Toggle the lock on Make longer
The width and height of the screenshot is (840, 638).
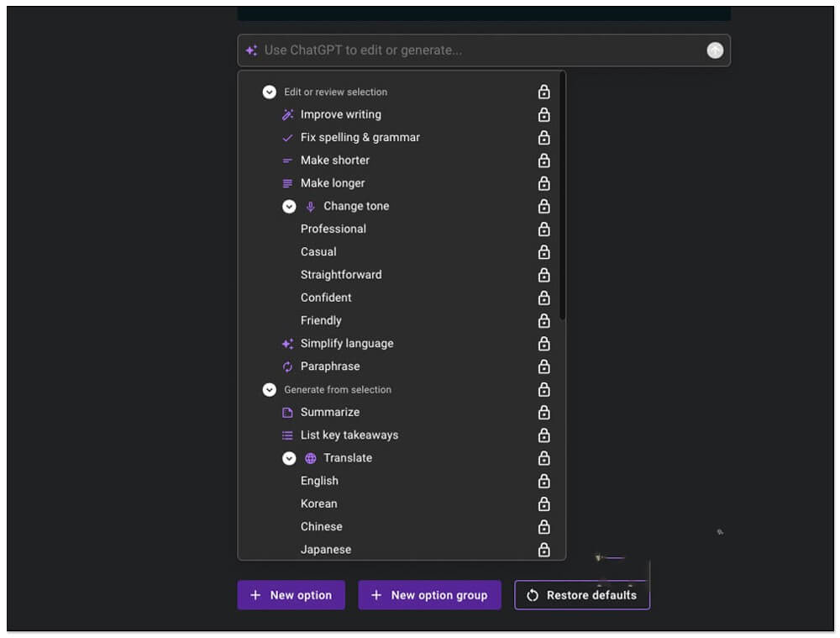point(543,183)
